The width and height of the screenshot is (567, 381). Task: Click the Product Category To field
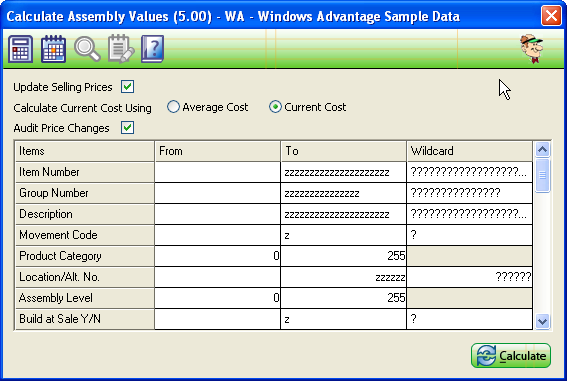[344, 256]
